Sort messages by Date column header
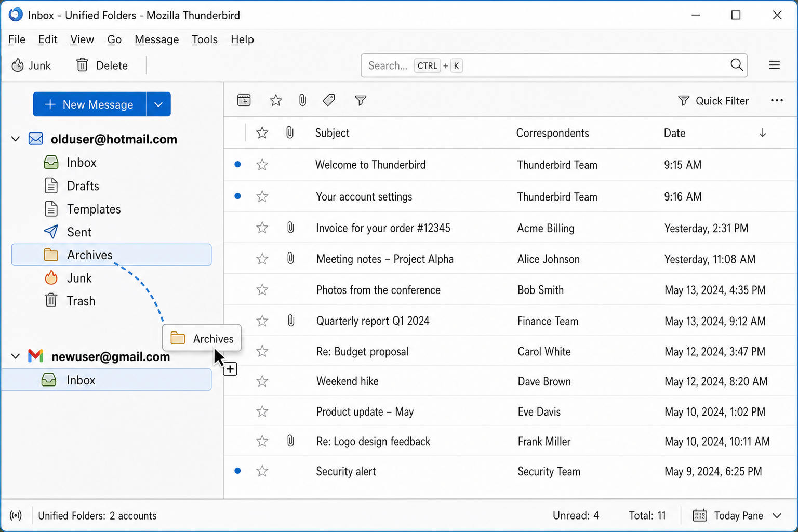This screenshot has height=532, width=798. click(674, 133)
